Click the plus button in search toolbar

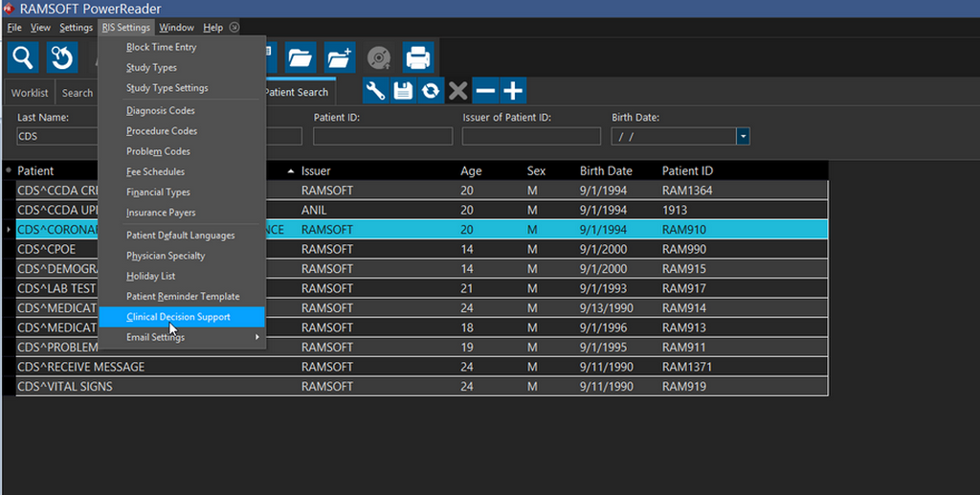[513, 91]
